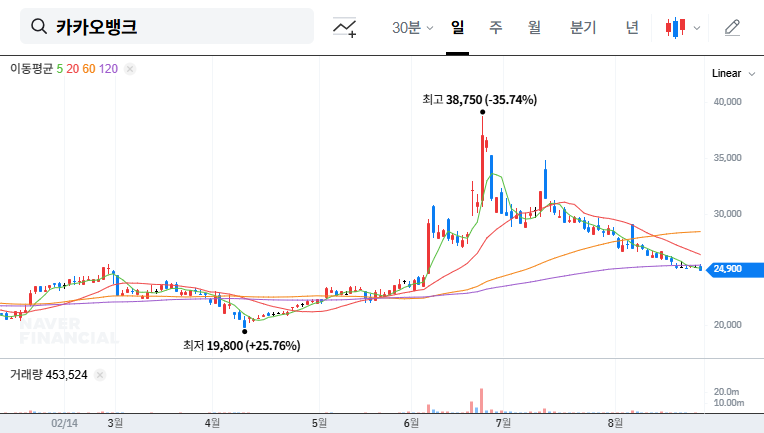This screenshot has width=764, height=433.
Task: Select the 20-day moving average value
Action: pos(73,69)
